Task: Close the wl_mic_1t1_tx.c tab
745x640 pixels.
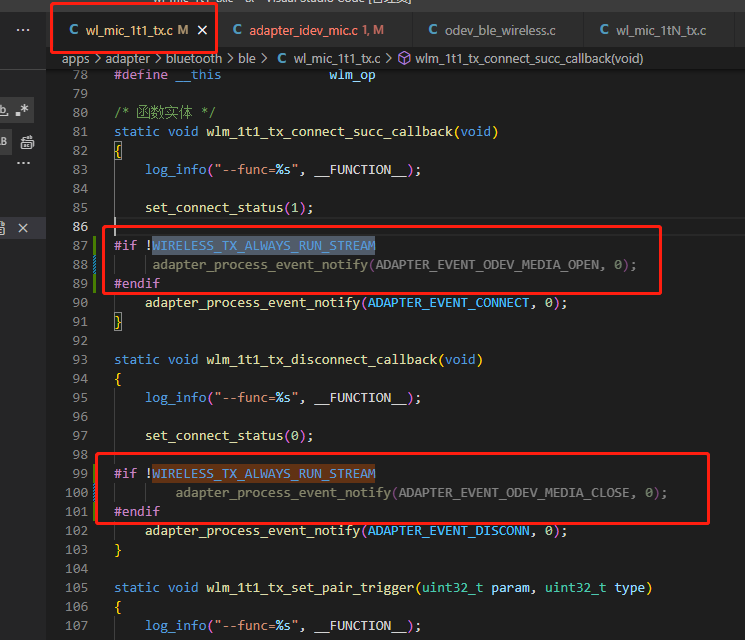Action: pos(202,30)
